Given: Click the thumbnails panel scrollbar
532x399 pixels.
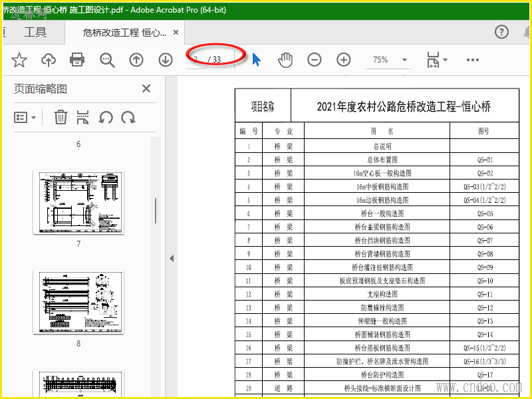Looking at the screenshot, I should tap(156, 211).
